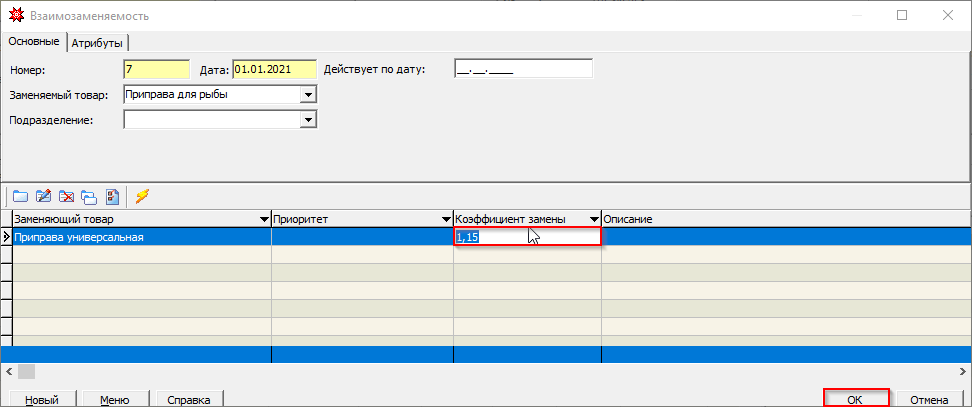Click the new record folder icon

point(20,197)
